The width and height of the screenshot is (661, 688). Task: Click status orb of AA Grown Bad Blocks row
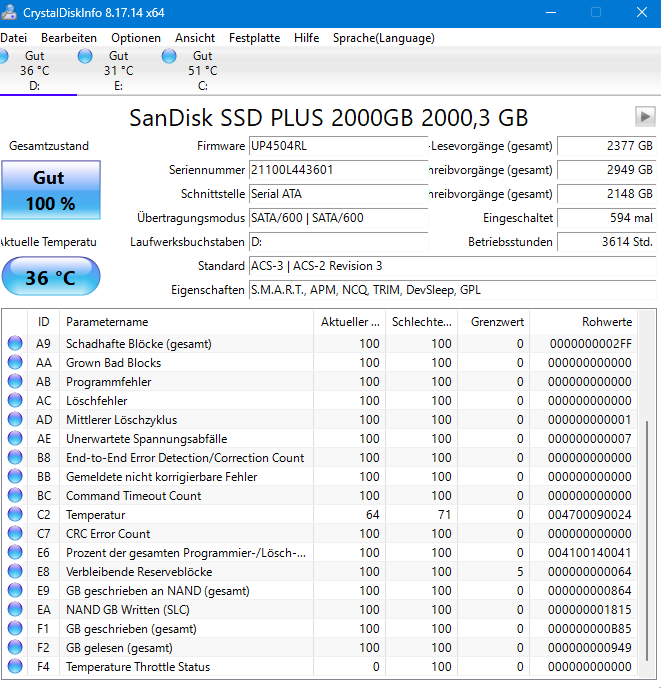point(15,362)
